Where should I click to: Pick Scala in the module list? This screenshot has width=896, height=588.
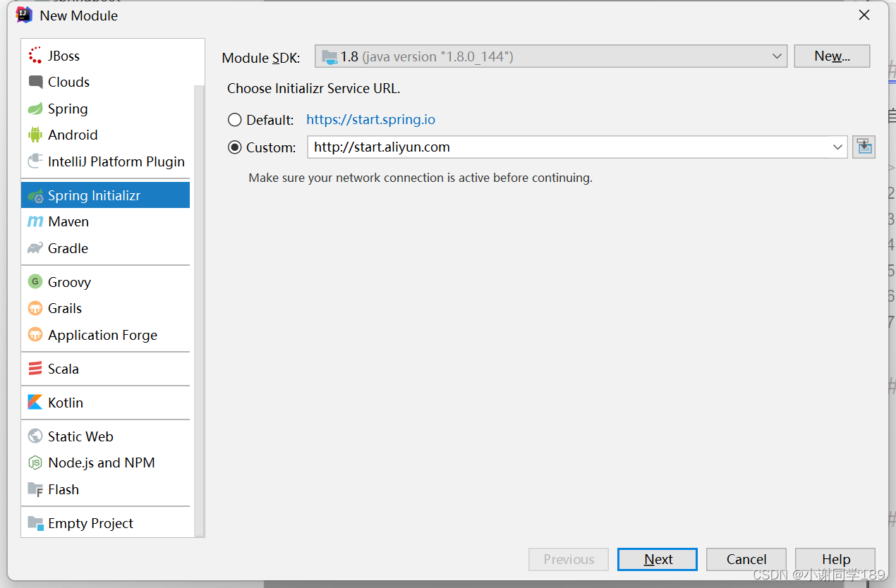(x=106, y=369)
